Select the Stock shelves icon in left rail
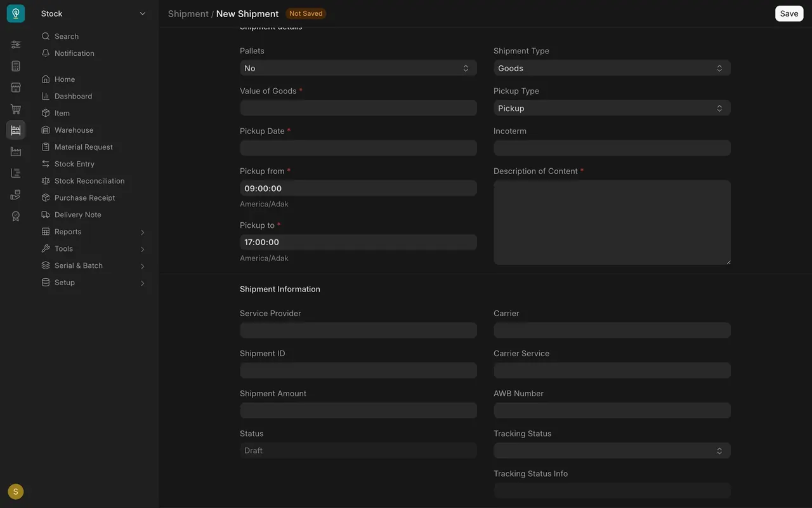 click(16, 130)
